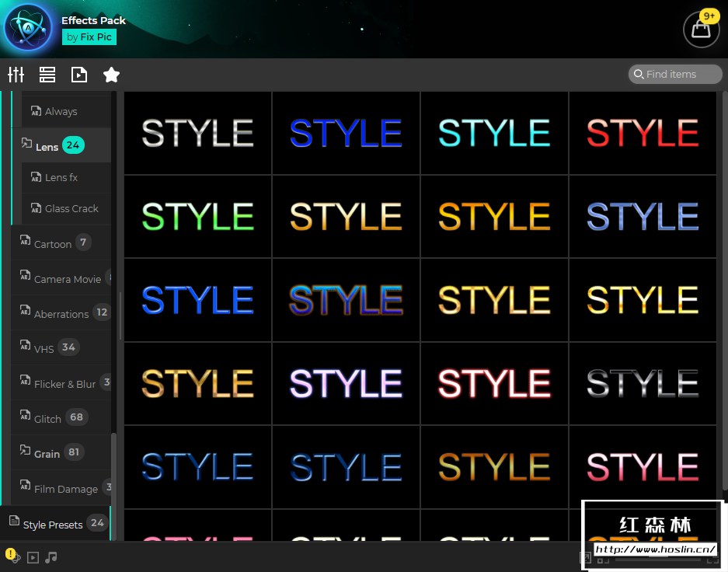Viewport: 728px width, 572px height.
Task: Collapse the Lens category folder
Action: (61, 146)
